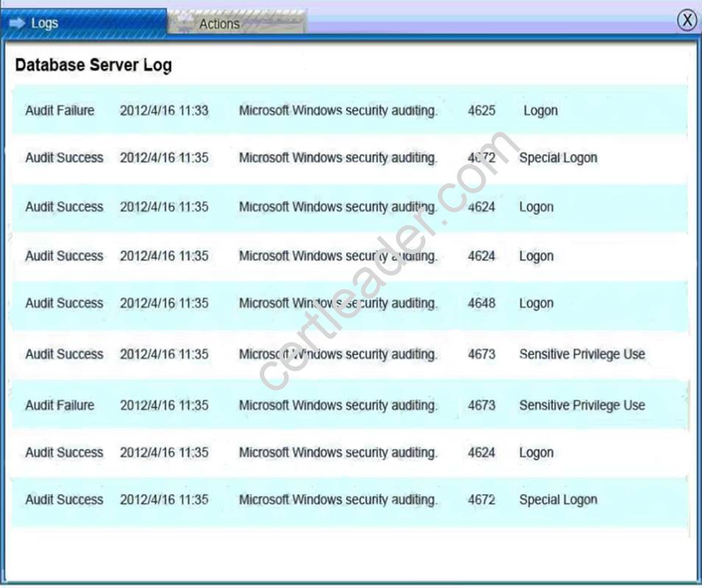Select the event 4648 Logon entry

(x=294, y=302)
